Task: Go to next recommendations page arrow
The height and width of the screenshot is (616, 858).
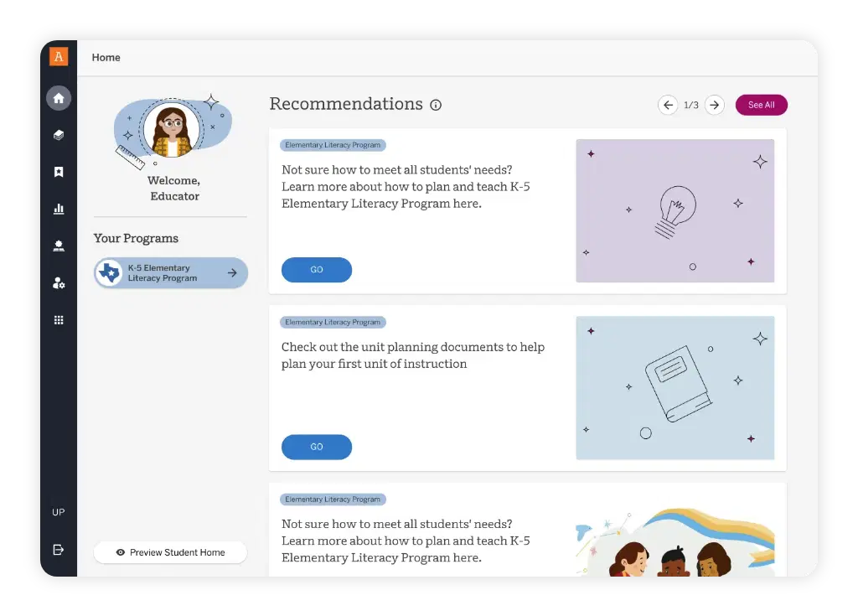Action: click(715, 105)
